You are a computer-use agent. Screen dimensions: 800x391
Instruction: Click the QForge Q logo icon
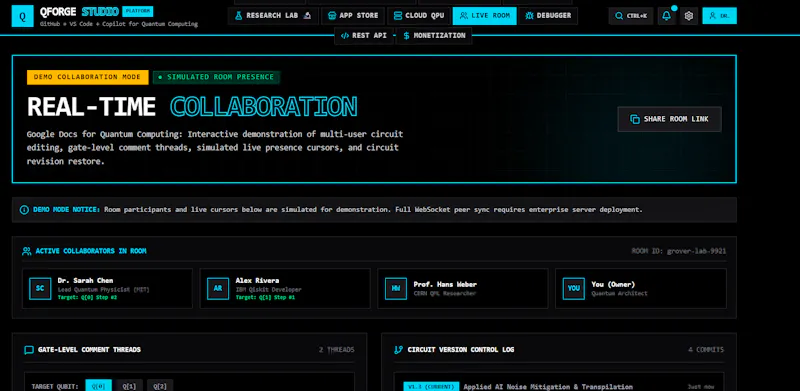tap(22, 16)
